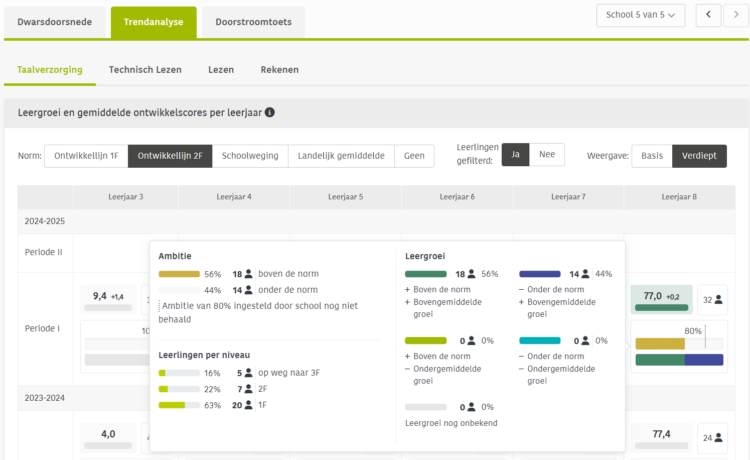Image resolution: width=750 pixels, height=460 pixels.
Task: Go to previous school with left arrow
Action: pyautogui.click(x=709, y=15)
